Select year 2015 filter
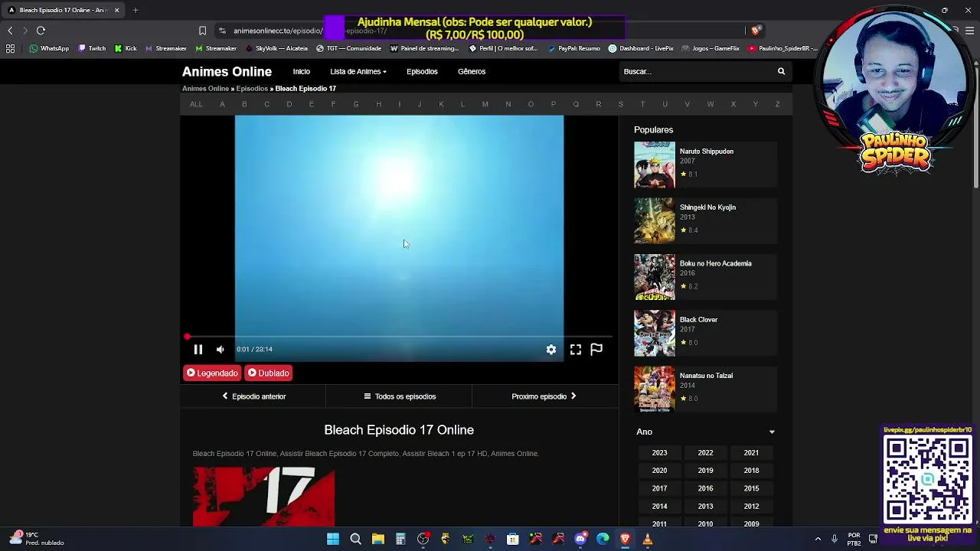The height and width of the screenshot is (551, 980). pyautogui.click(x=751, y=488)
